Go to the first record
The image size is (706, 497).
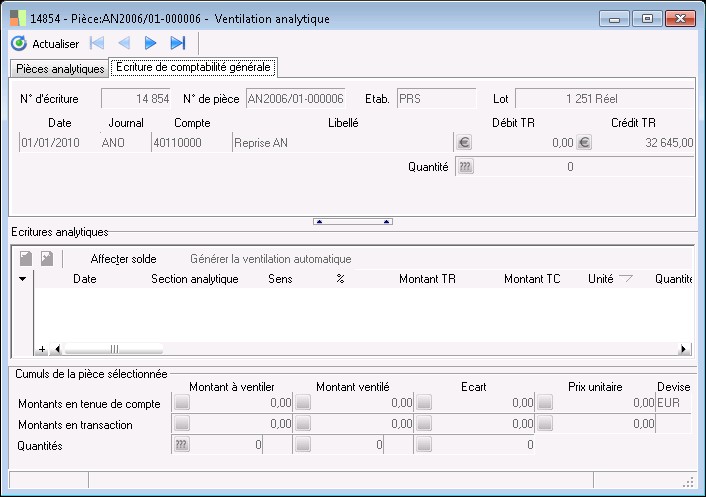click(97, 43)
